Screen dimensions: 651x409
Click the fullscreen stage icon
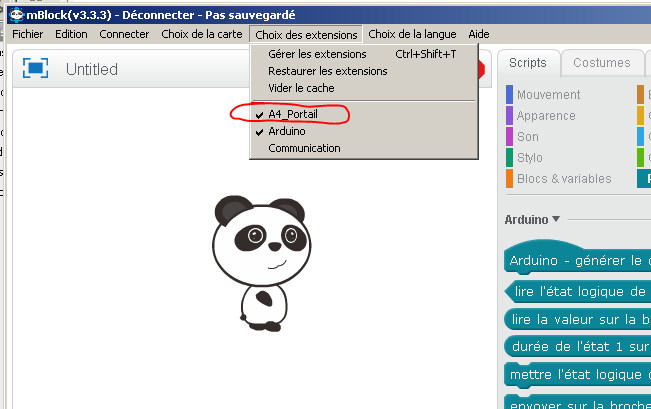click(35, 69)
